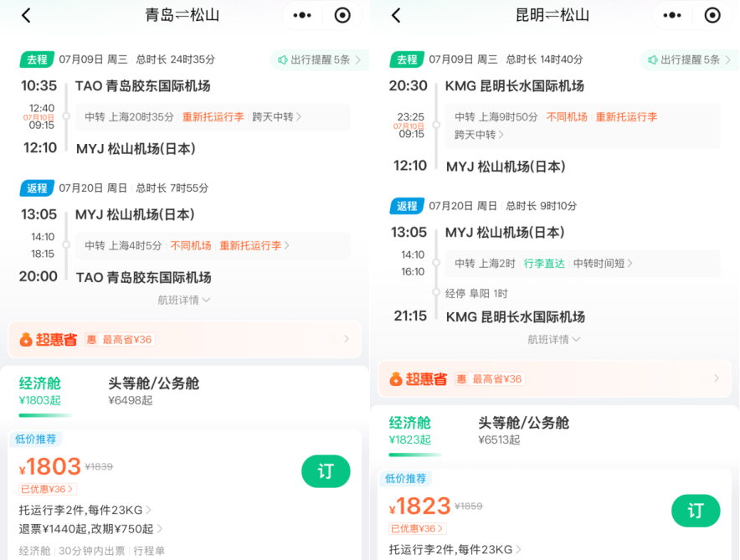Screen dimensions: 740x560
Task: Select the 经济舱 tab on 昆明 page
Action: [410, 429]
